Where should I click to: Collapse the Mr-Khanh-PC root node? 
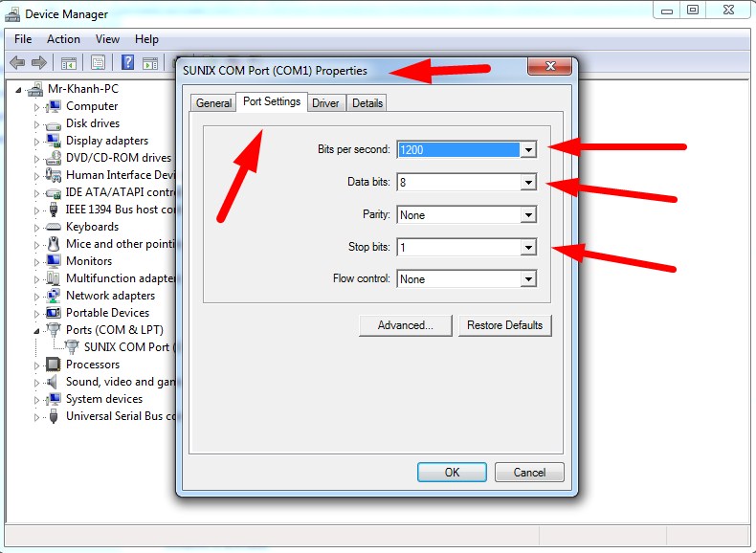click(x=18, y=90)
